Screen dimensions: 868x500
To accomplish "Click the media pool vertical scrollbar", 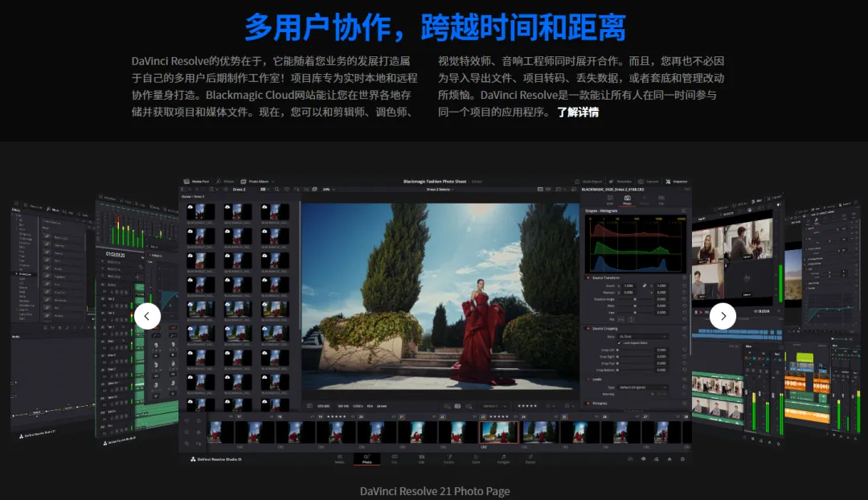I will 300,264.
